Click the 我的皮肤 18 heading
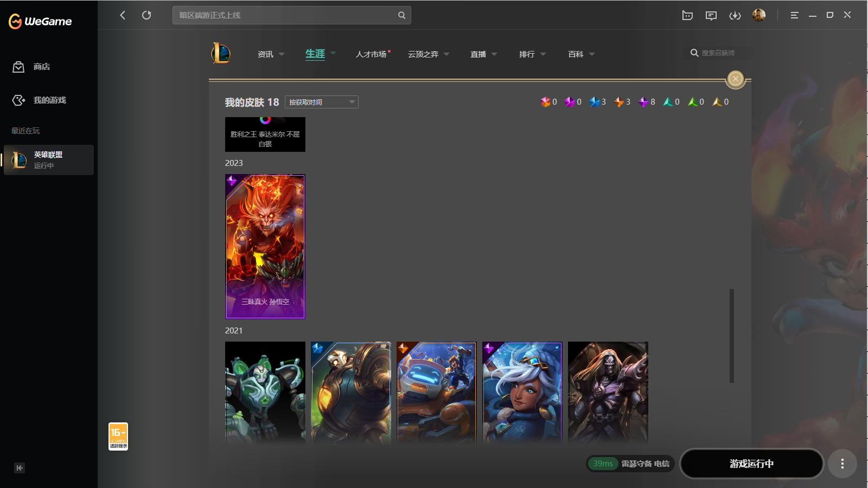 point(252,102)
